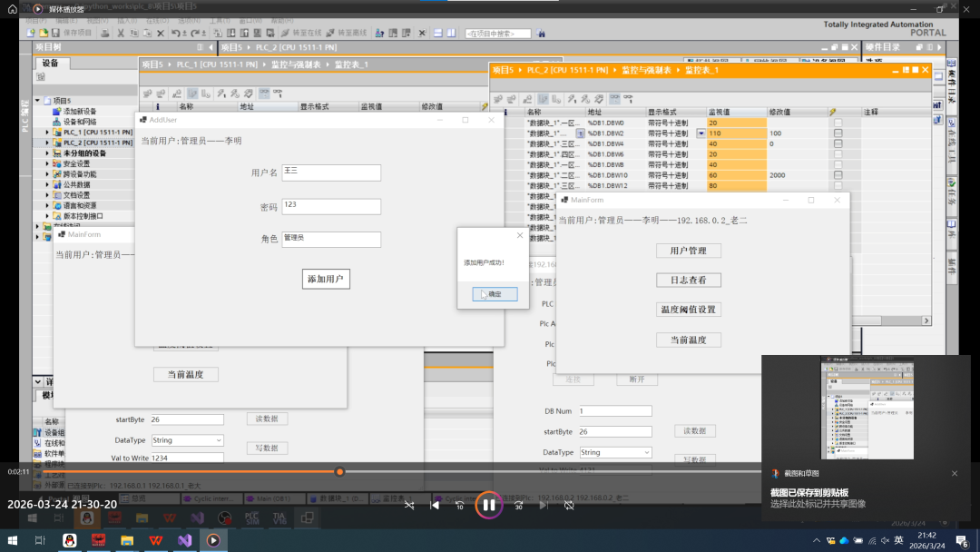Screen dimensions: 980x552
Task: Click 温度阈值设置 button in right MainForm
Action: pos(688,310)
